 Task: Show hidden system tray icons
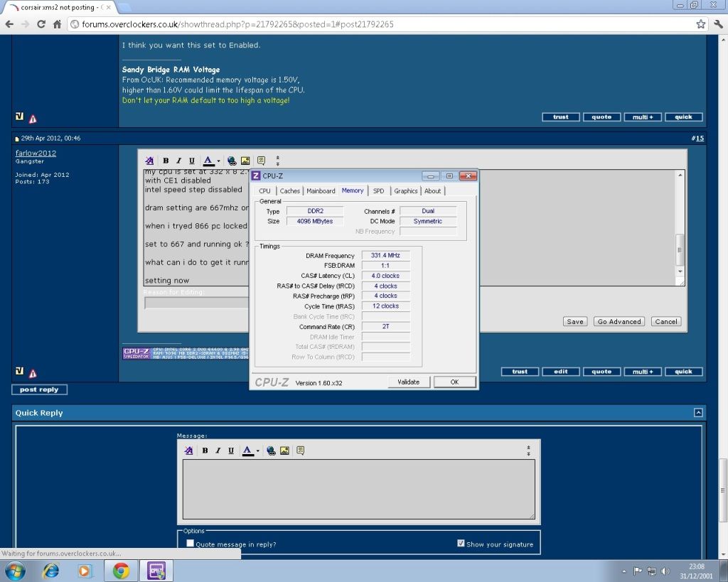click(624, 571)
